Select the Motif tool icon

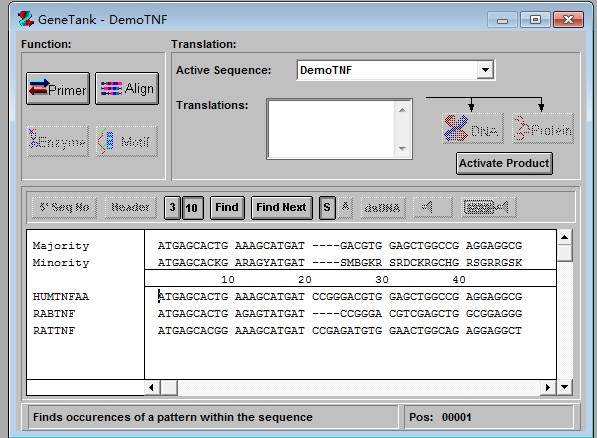[x=127, y=141]
